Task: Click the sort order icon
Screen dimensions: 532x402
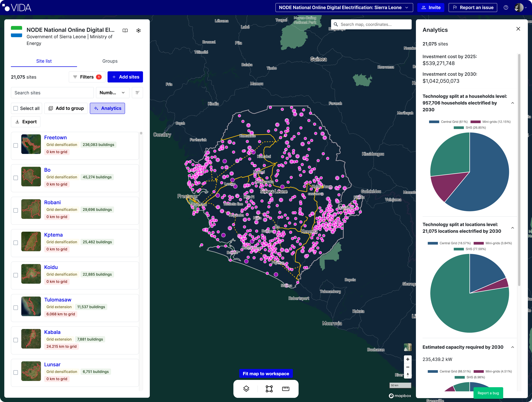Action: click(x=137, y=93)
